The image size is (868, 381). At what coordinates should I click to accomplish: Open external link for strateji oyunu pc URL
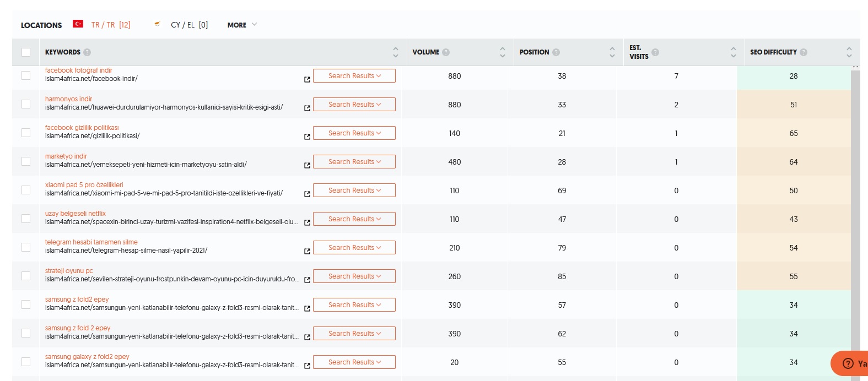coord(307,280)
